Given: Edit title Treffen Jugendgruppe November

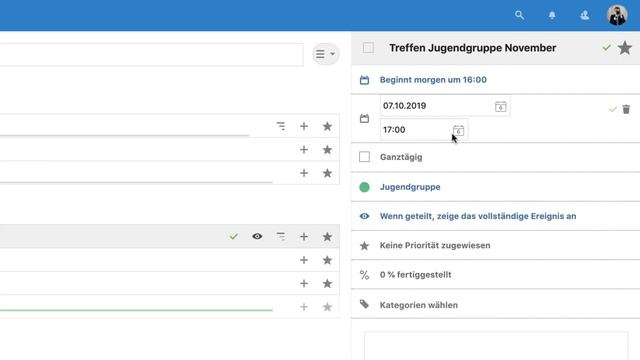Looking at the screenshot, I should click(473, 48).
